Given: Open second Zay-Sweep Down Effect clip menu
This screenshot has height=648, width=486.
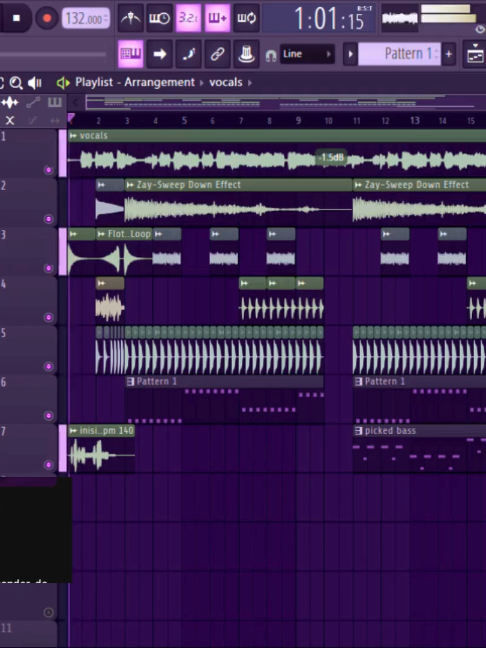Looking at the screenshot, I should point(358,185).
